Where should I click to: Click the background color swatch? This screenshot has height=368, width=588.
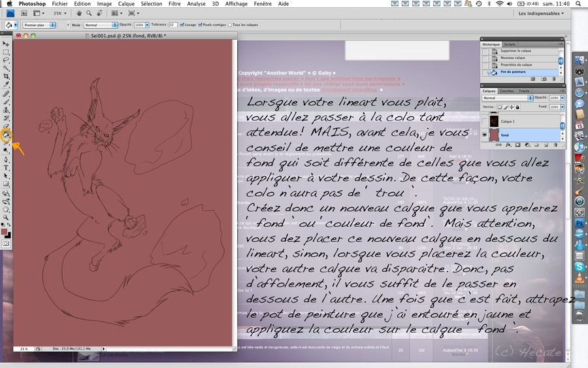8,235
